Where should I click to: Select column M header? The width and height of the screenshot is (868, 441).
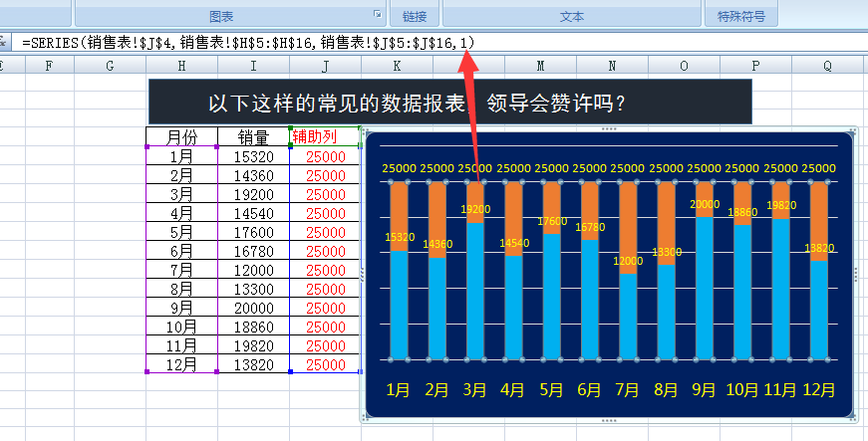pyautogui.click(x=540, y=66)
